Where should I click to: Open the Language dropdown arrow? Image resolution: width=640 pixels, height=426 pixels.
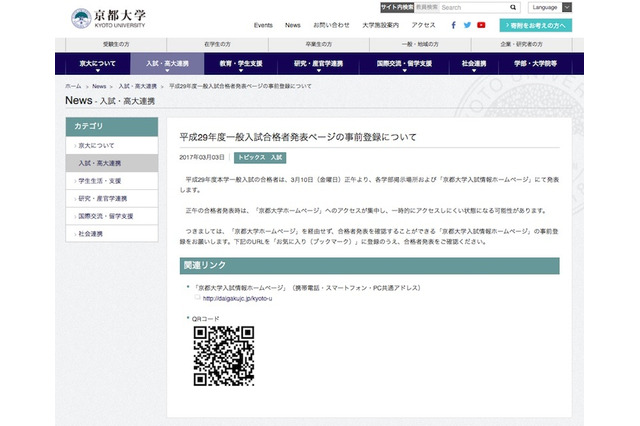[567, 7]
